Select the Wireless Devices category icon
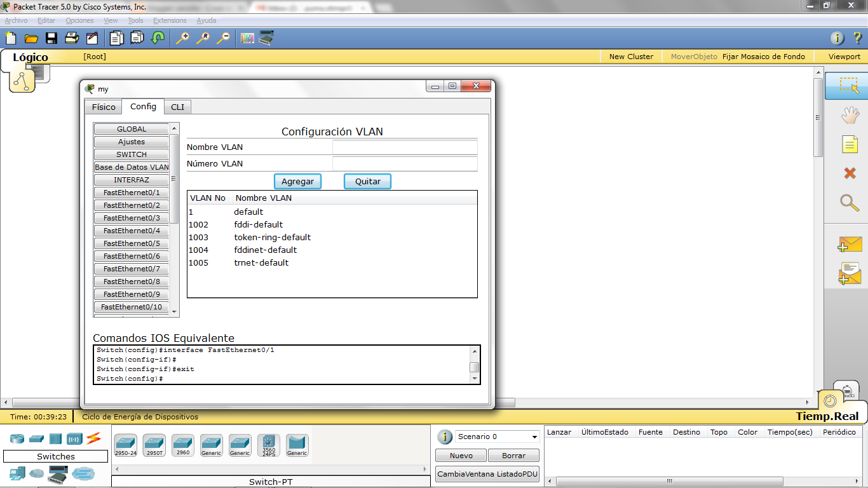The width and height of the screenshot is (868, 488). tap(74, 438)
